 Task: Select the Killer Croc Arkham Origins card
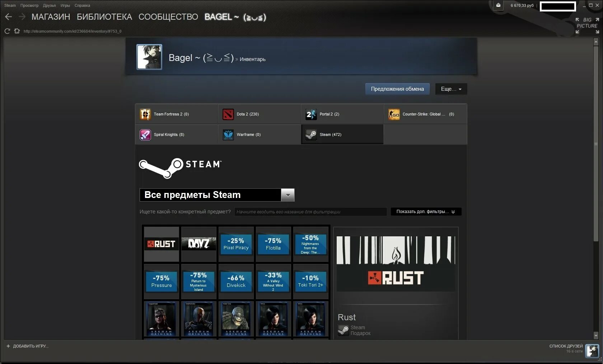coord(236,319)
